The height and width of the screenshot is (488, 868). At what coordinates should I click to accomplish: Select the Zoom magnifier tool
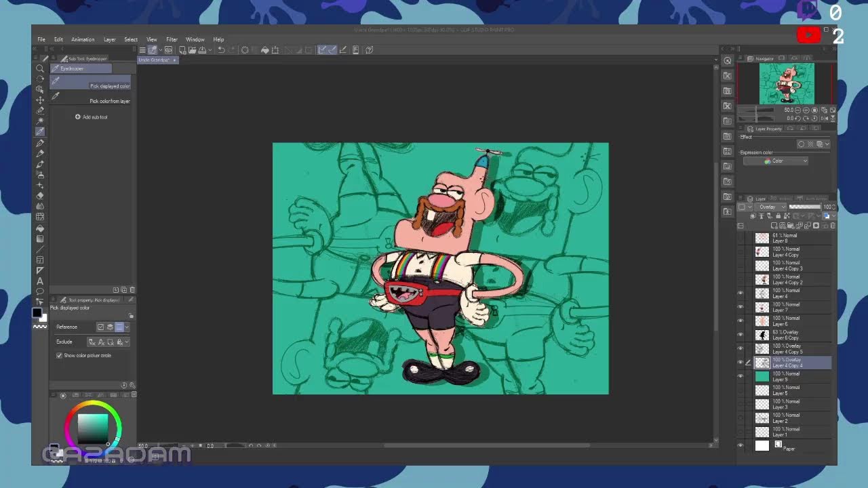pyautogui.click(x=40, y=68)
